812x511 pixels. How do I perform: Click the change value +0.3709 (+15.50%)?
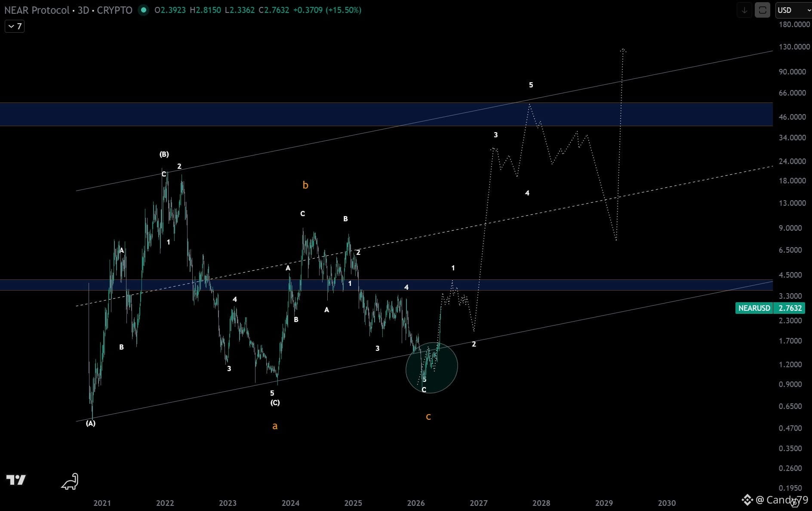pyautogui.click(x=327, y=10)
